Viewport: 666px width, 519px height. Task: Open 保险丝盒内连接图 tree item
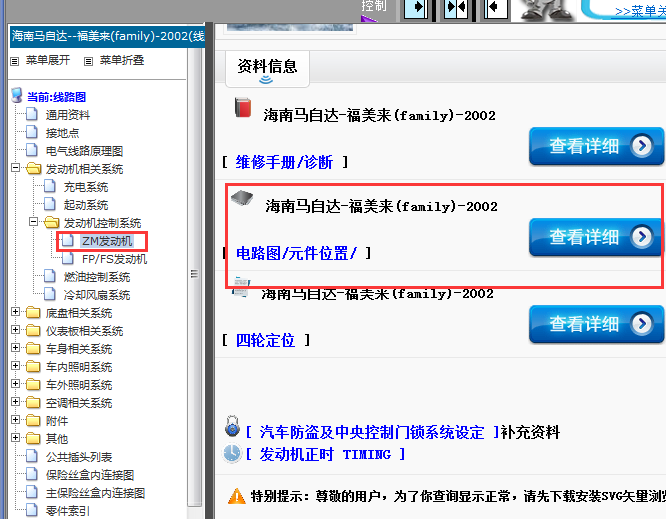[x=90, y=474]
